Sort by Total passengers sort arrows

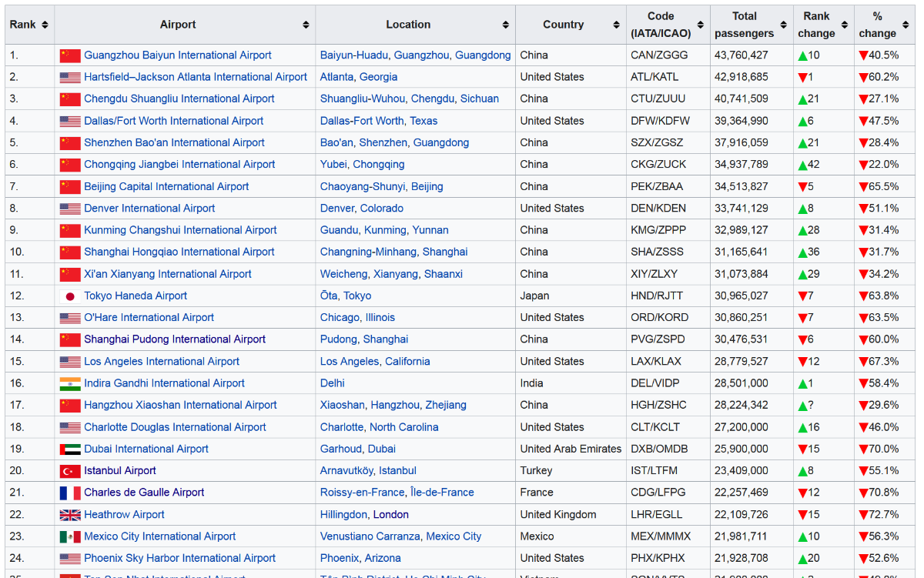(x=784, y=25)
